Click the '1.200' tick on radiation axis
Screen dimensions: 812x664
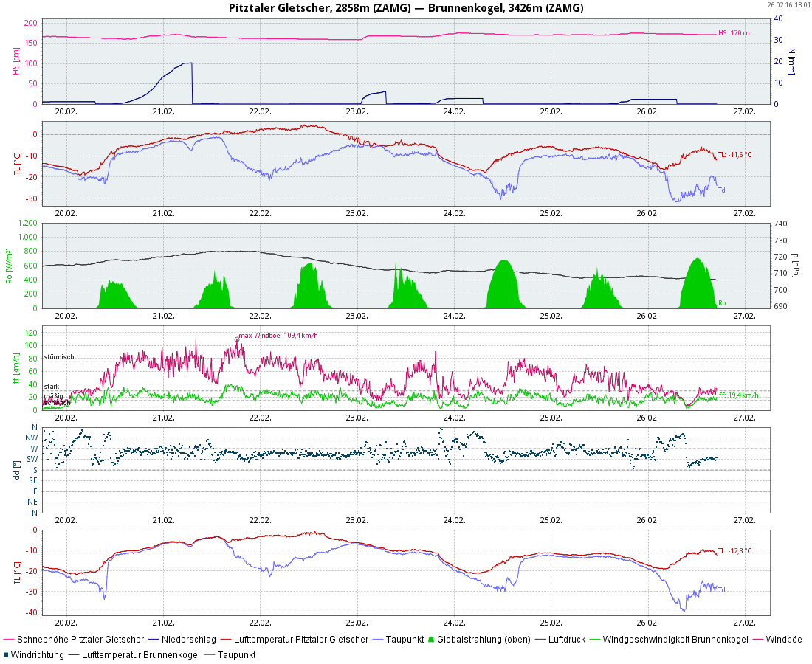(x=28, y=223)
